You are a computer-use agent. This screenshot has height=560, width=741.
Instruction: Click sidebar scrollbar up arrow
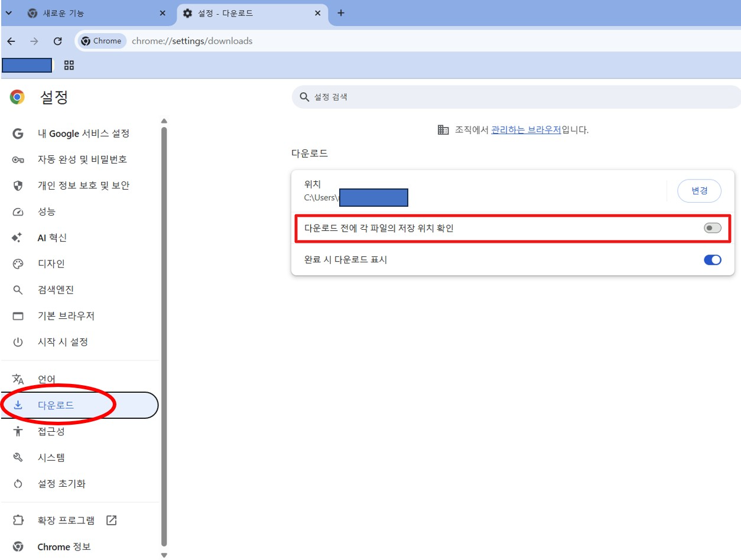164,121
